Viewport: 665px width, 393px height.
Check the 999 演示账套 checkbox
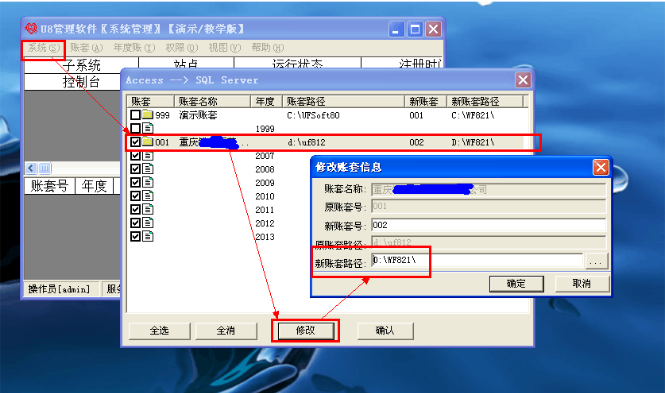pyautogui.click(x=135, y=115)
